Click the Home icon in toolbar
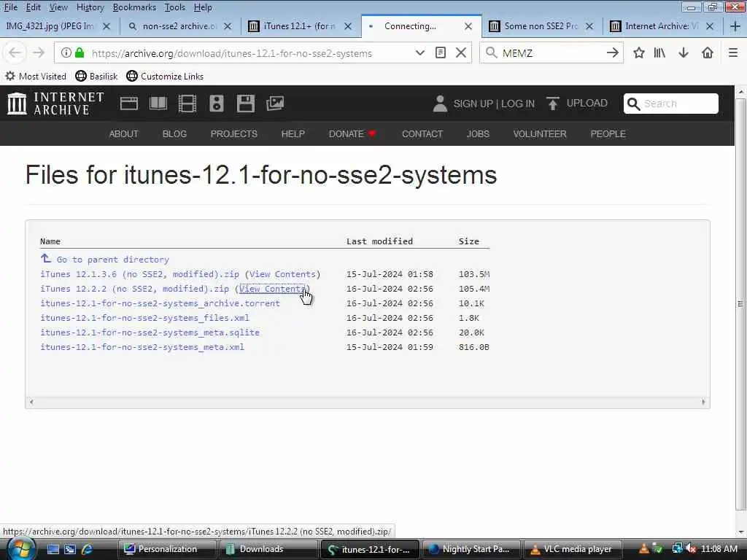 tap(708, 52)
